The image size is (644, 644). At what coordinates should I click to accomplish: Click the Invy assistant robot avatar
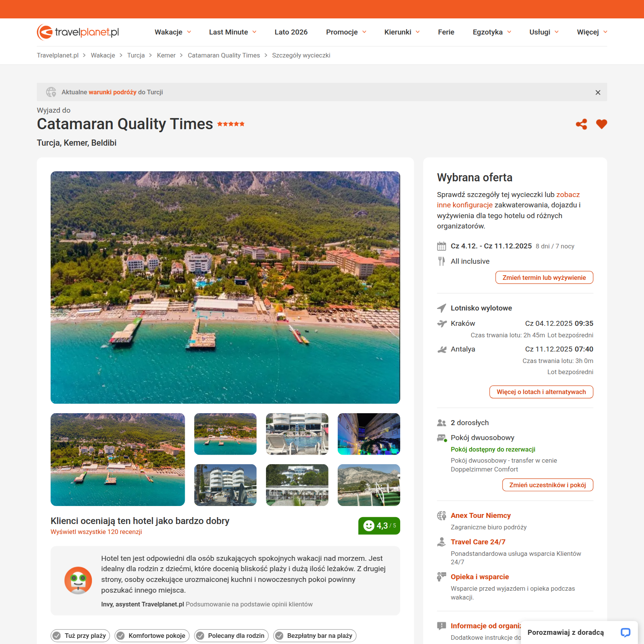[x=78, y=580]
